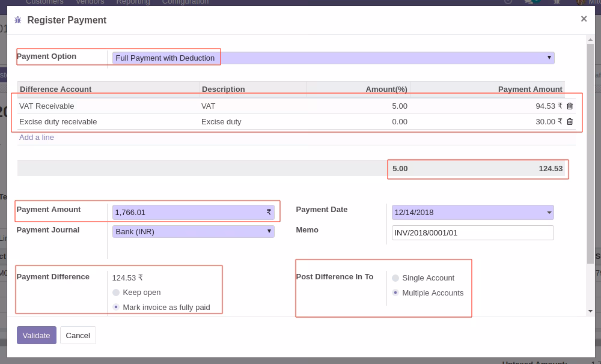Click the VAT Receivable account cell
601x364 pixels.
pos(108,106)
